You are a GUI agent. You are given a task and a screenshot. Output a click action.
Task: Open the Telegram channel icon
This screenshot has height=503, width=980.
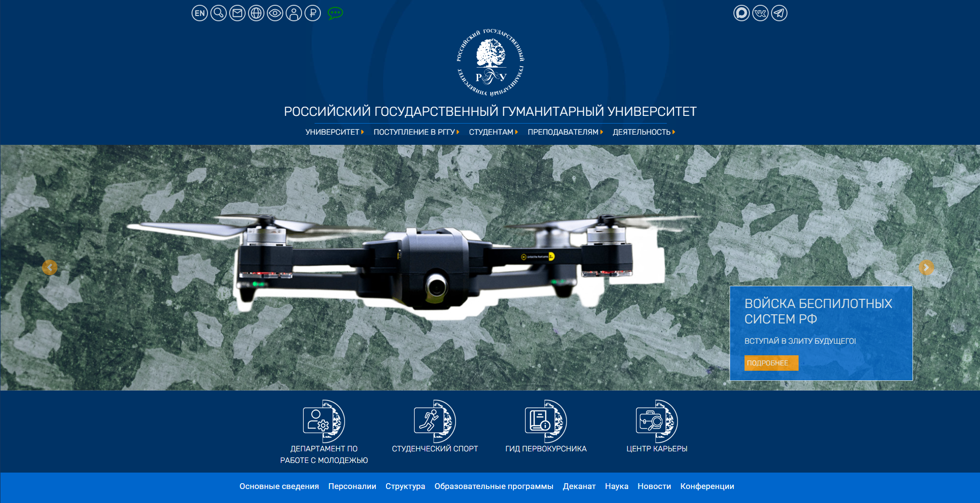(779, 13)
